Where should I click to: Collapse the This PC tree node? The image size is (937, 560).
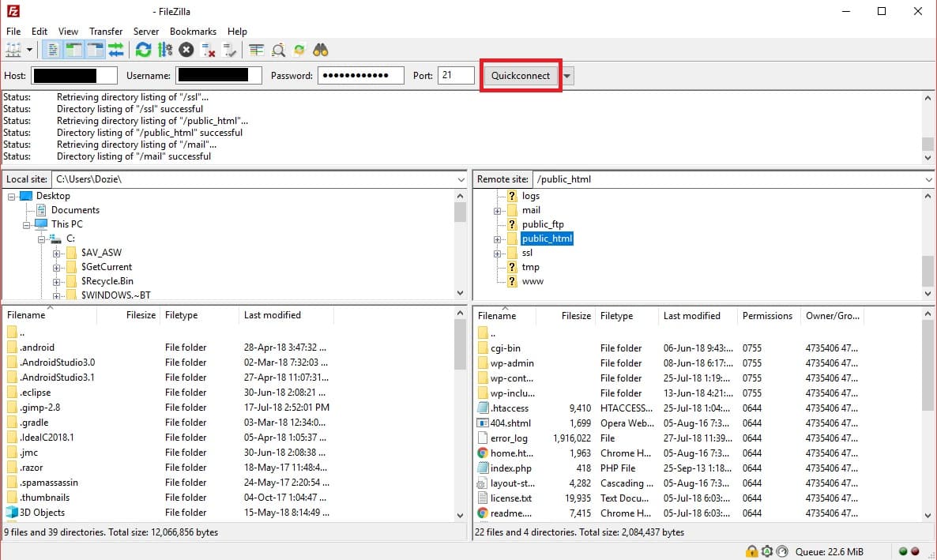click(26, 225)
